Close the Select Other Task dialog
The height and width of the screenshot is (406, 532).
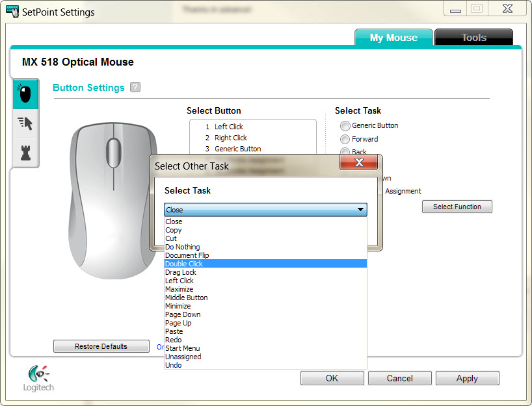pyautogui.click(x=358, y=162)
